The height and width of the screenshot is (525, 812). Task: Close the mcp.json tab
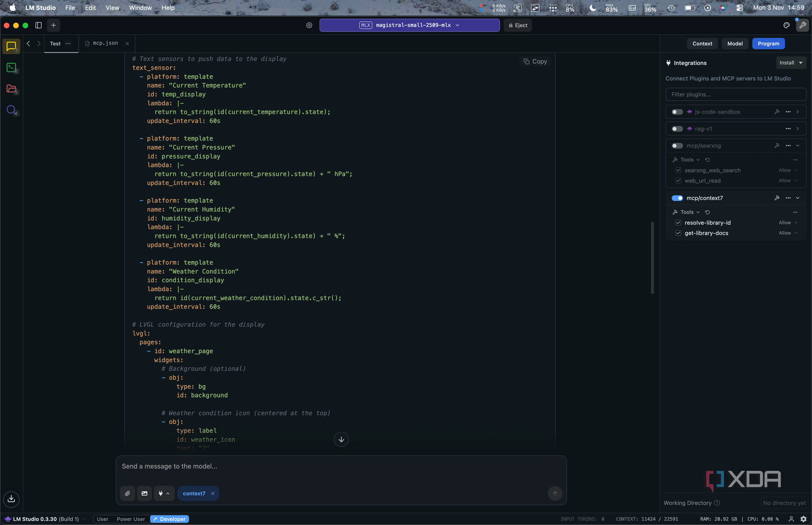pos(127,44)
